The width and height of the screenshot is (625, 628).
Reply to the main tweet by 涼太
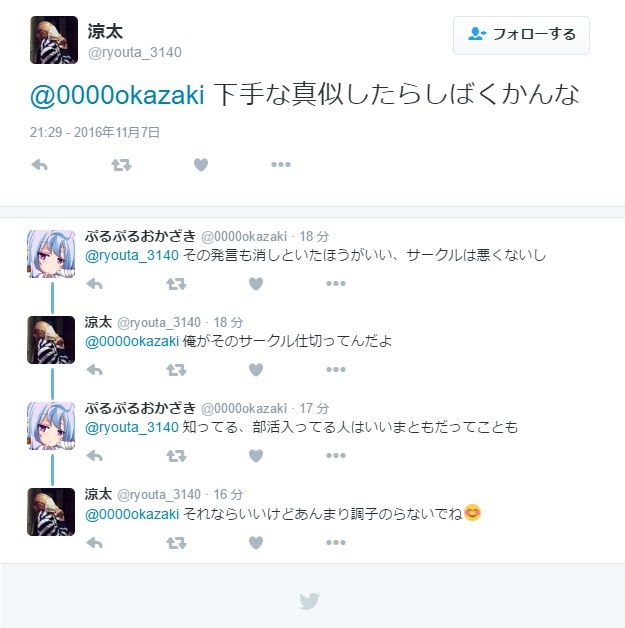pos(40,165)
